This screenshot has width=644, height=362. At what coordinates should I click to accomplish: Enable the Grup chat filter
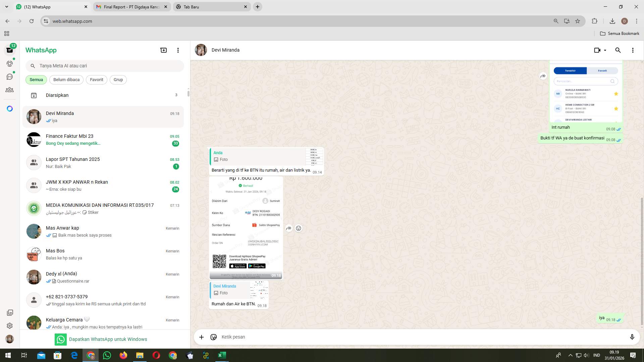coord(118,79)
